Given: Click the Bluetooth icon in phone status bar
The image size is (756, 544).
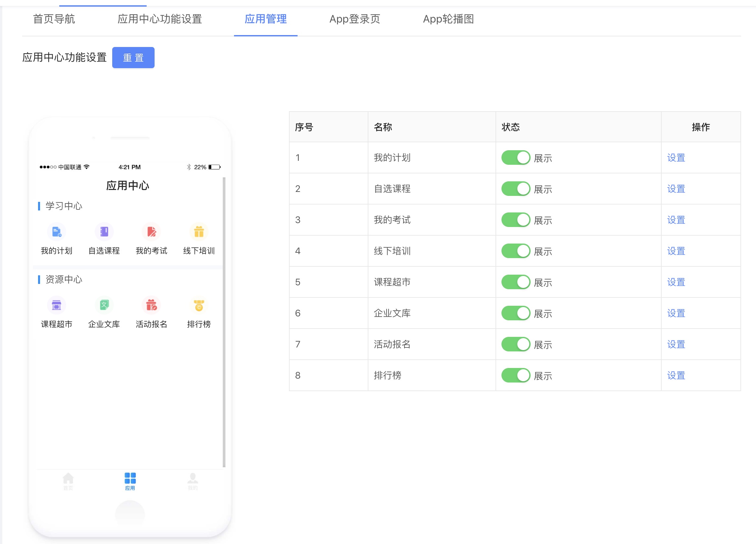Looking at the screenshot, I should pyautogui.click(x=189, y=167).
